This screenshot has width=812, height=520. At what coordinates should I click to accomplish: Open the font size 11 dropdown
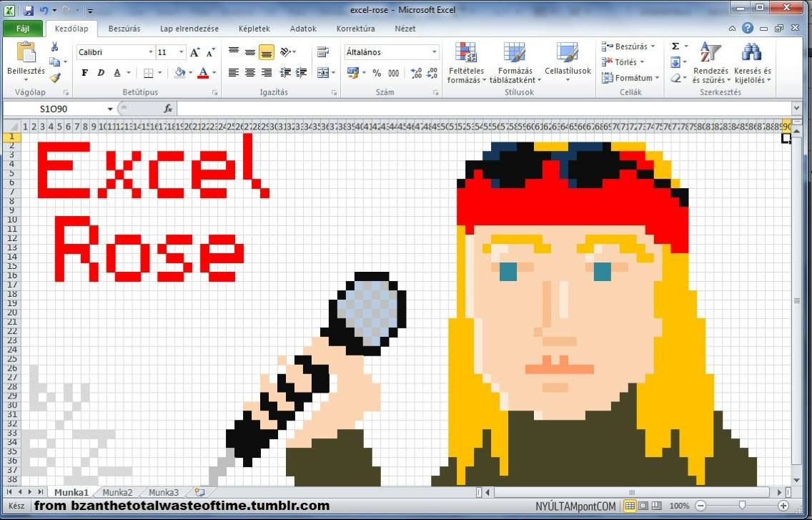point(182,51)
